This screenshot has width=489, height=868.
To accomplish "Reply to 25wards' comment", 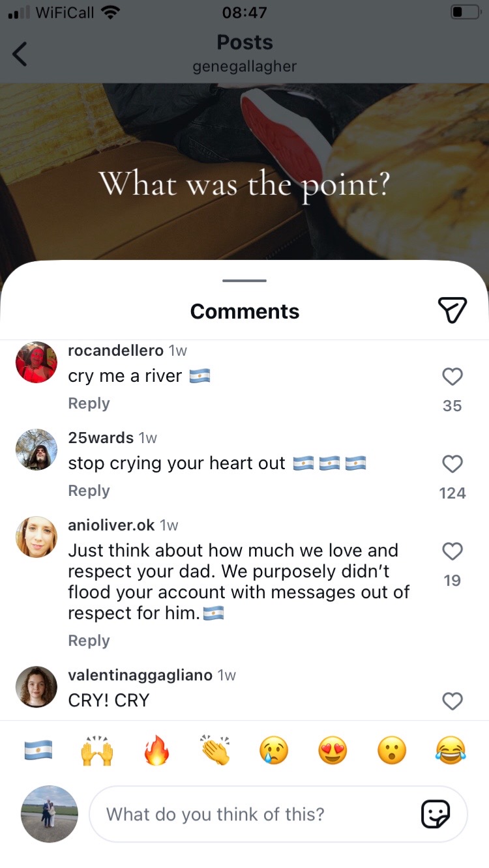I will pos(89,491).
